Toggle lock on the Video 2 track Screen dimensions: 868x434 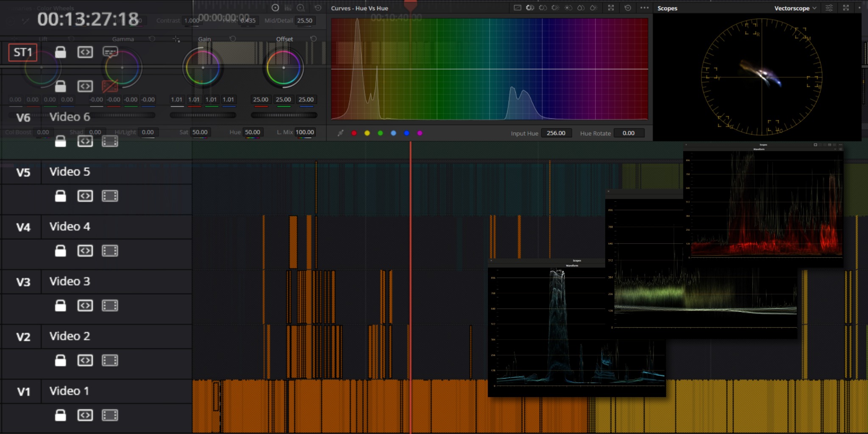61,360
